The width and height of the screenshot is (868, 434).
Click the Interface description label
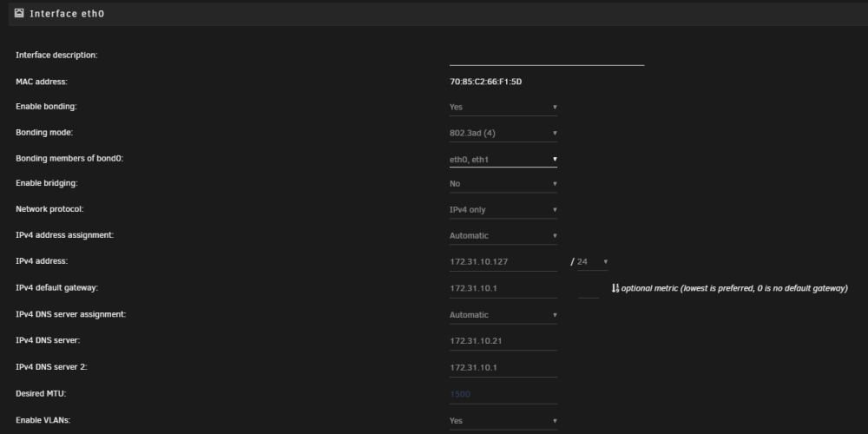(x=56, y=56)
